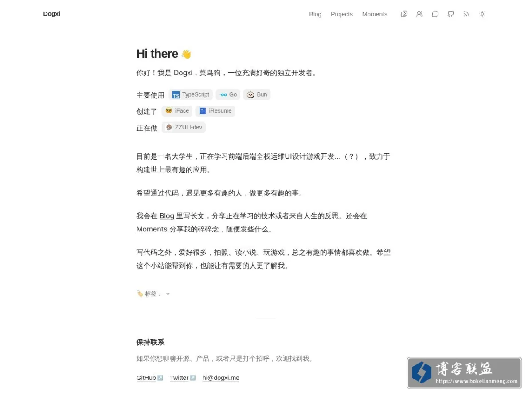Open the Bun tag
532x399 pixels.
point(257,94)
